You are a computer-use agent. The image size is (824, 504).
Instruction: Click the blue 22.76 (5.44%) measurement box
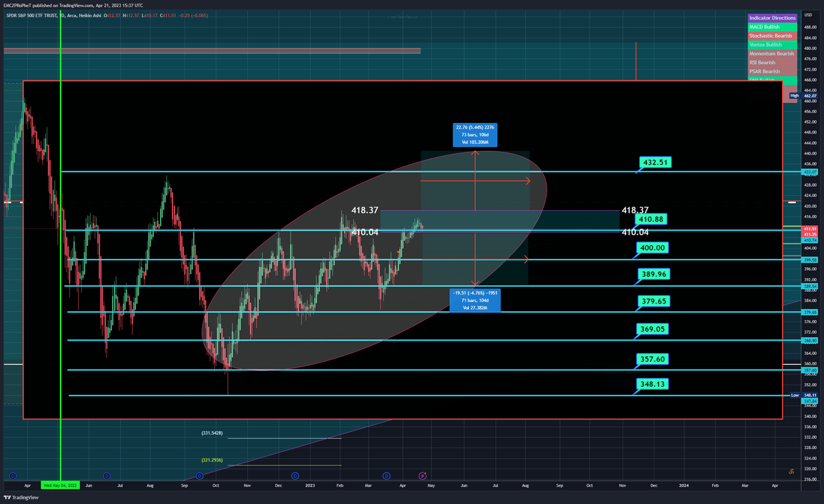pos(474,135)
